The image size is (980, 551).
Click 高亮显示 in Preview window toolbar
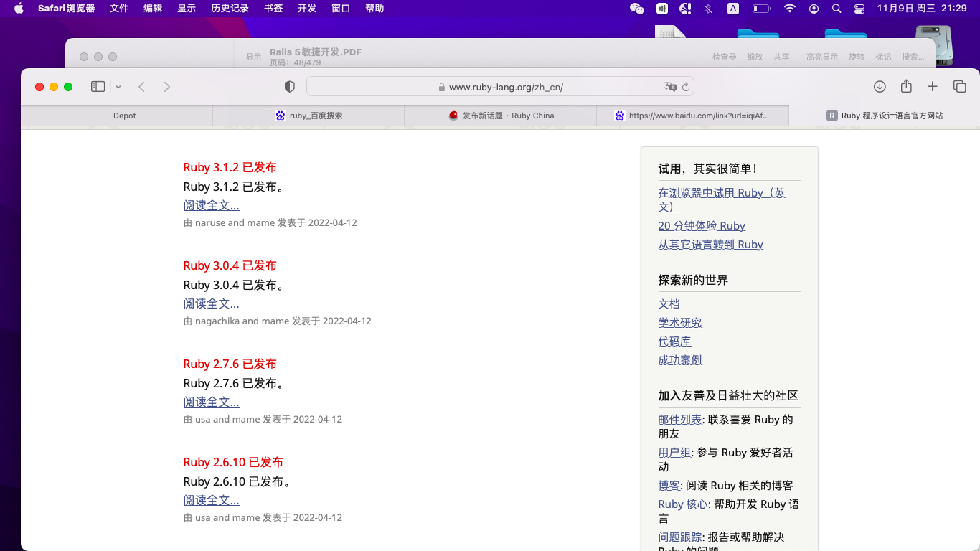tap(822, 57)
